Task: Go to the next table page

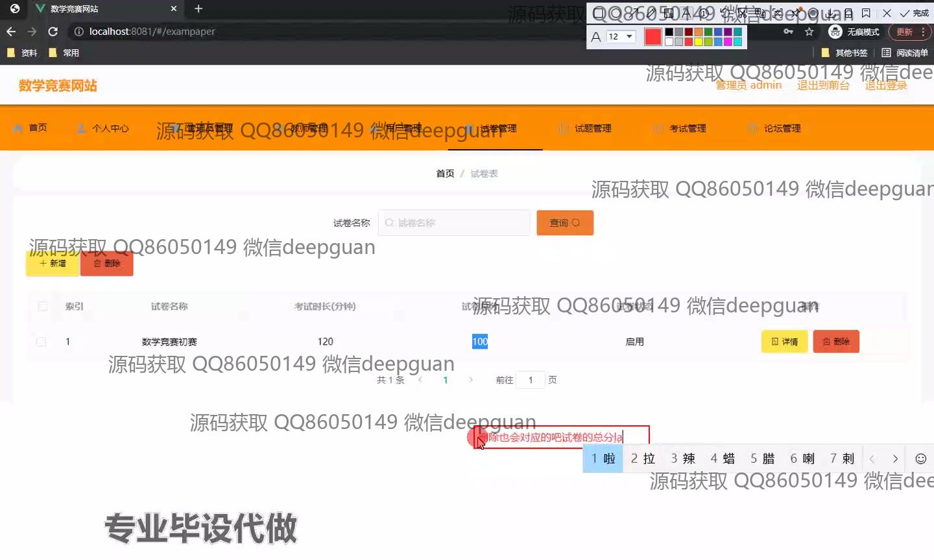Action: point(471,380)
